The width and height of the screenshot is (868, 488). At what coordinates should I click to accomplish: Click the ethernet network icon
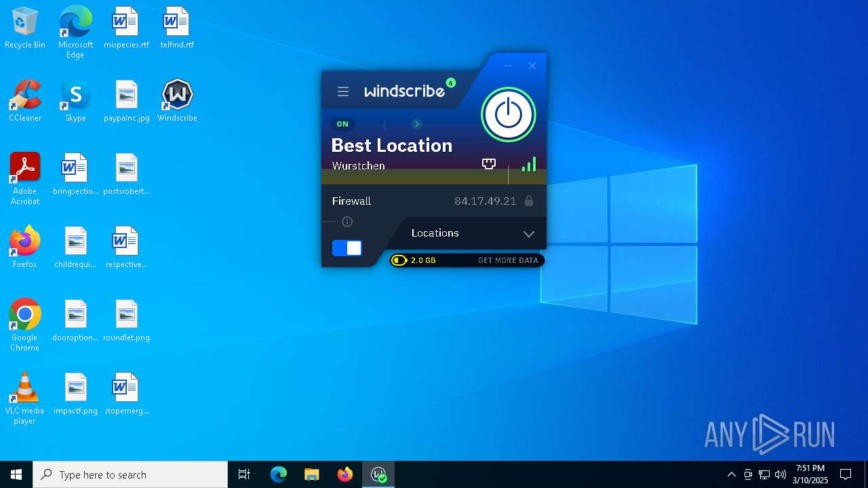(489, 163)
